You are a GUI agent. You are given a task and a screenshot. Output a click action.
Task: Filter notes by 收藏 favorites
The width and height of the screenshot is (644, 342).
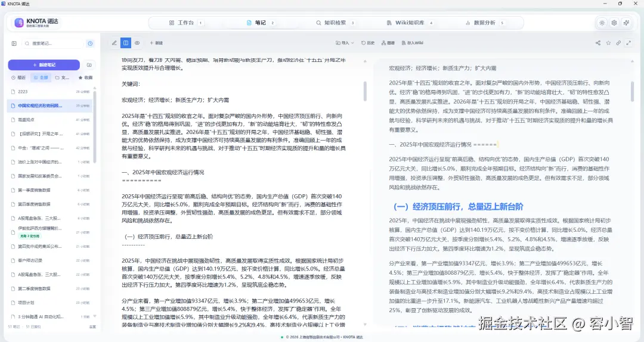coord(85,77)
